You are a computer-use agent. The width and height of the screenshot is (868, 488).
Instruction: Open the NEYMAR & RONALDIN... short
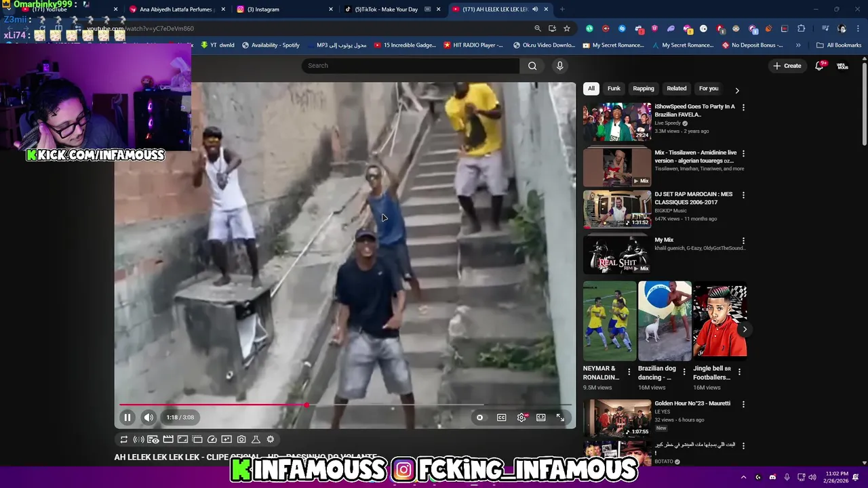610,321
